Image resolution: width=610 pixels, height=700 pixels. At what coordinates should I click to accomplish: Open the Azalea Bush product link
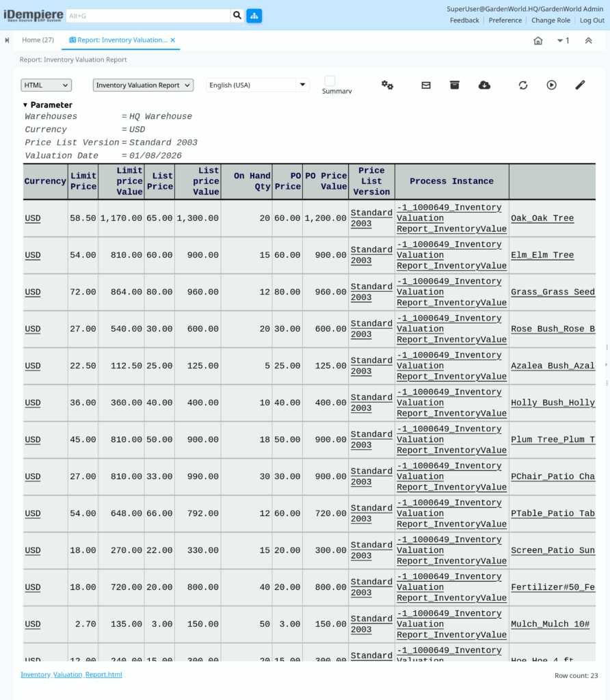tap(553, 366)
